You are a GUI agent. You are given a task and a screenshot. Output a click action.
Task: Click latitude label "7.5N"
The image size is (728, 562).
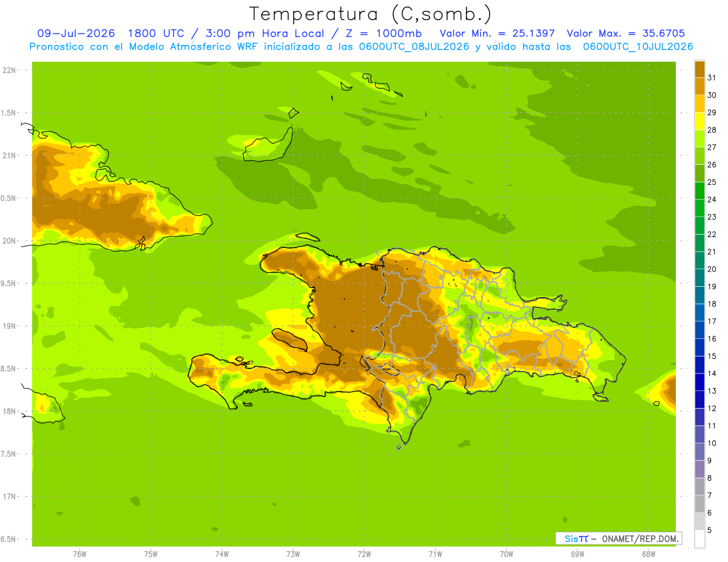coord(8,454)
